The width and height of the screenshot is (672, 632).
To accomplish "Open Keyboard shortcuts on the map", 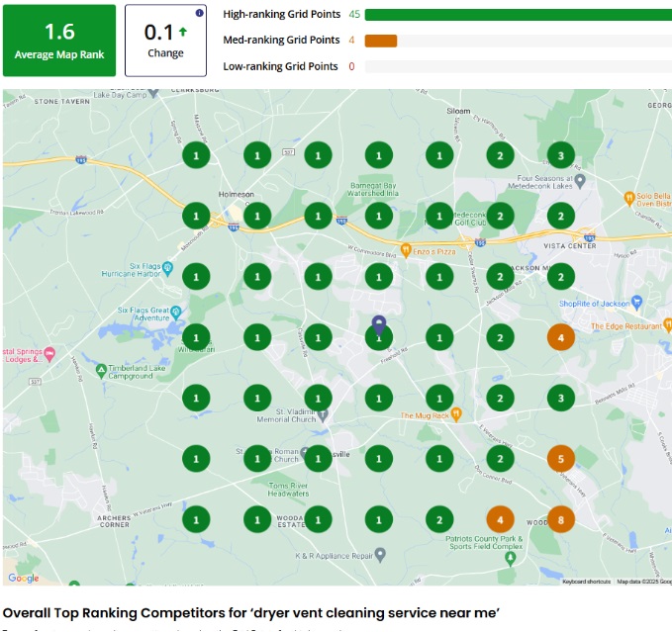I will tap(586, 581).
